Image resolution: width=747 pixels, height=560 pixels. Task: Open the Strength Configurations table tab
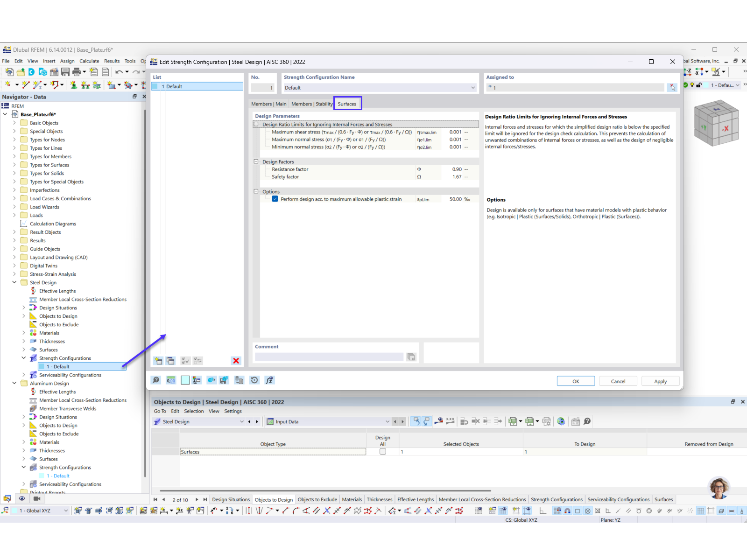(557, 500)
